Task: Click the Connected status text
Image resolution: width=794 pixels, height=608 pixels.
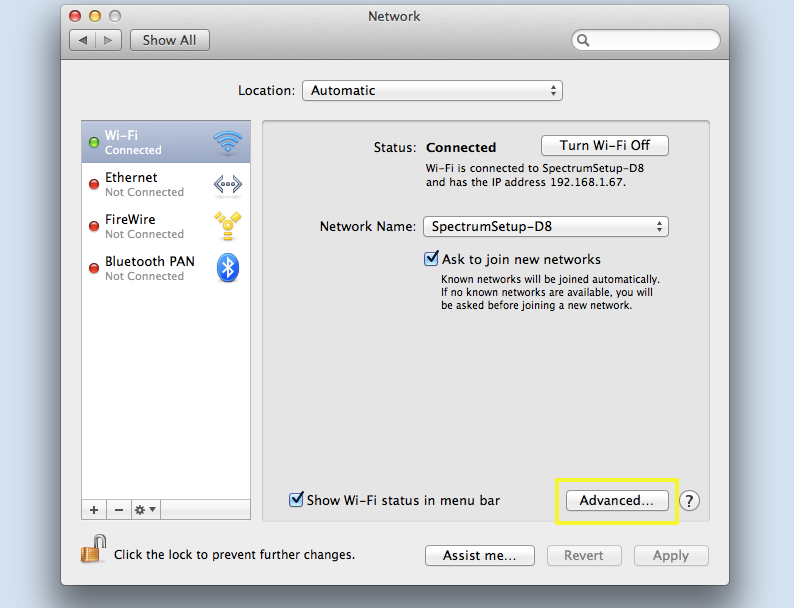Action: coord(461,147)
